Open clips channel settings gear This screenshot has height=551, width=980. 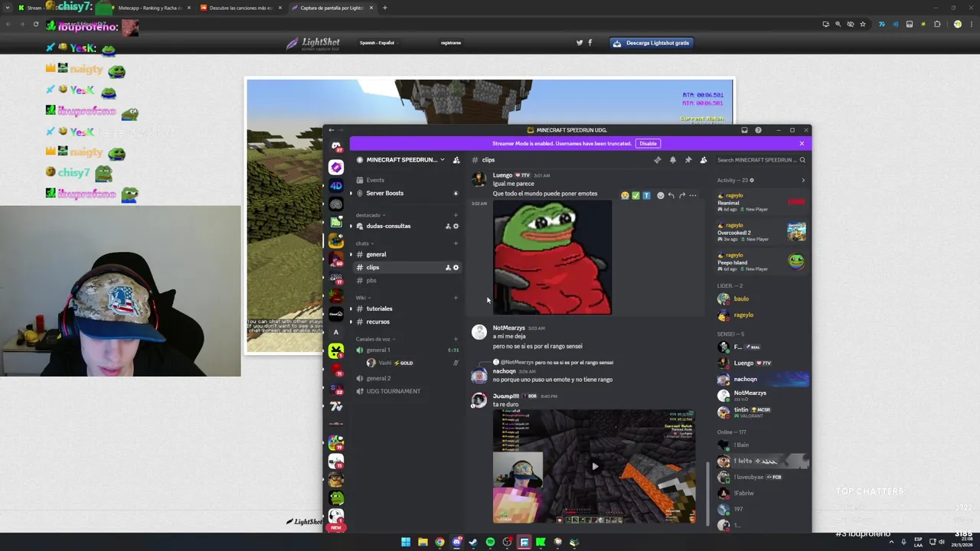[456, 267]
